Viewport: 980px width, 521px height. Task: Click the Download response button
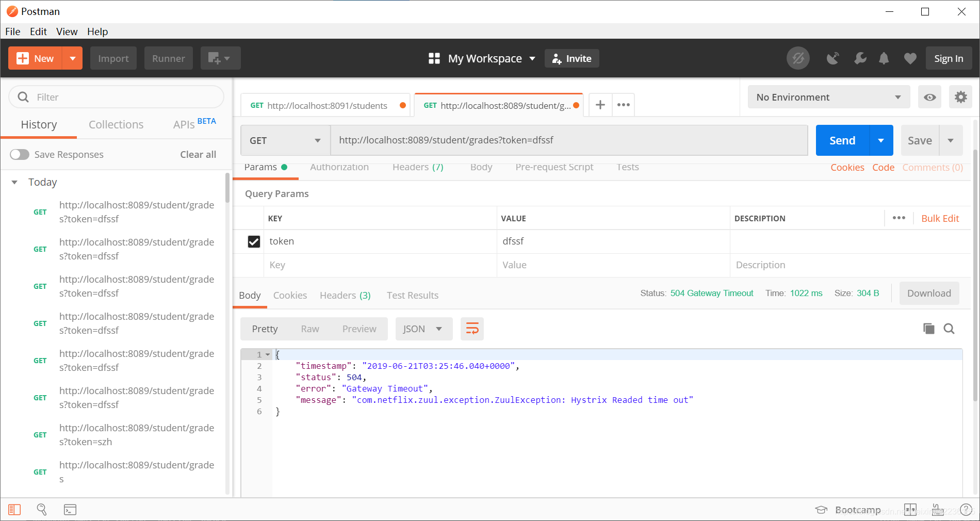pos(929,293)
